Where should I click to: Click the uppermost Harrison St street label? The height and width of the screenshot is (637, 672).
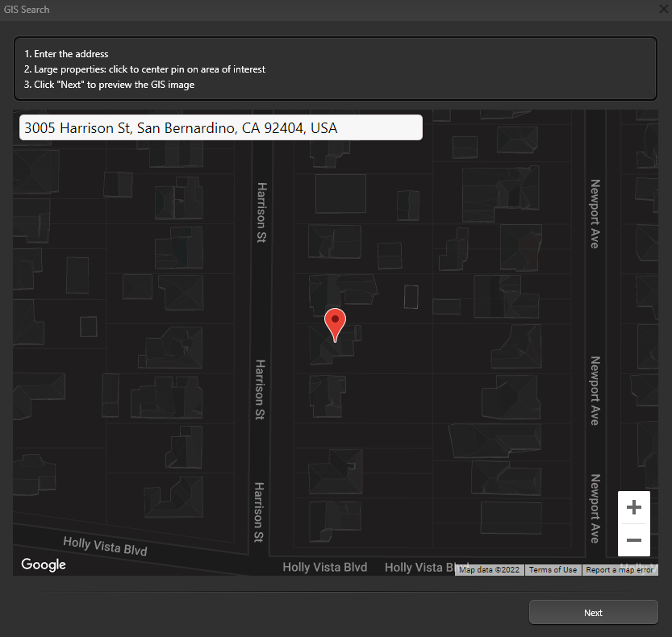[261, 212]
